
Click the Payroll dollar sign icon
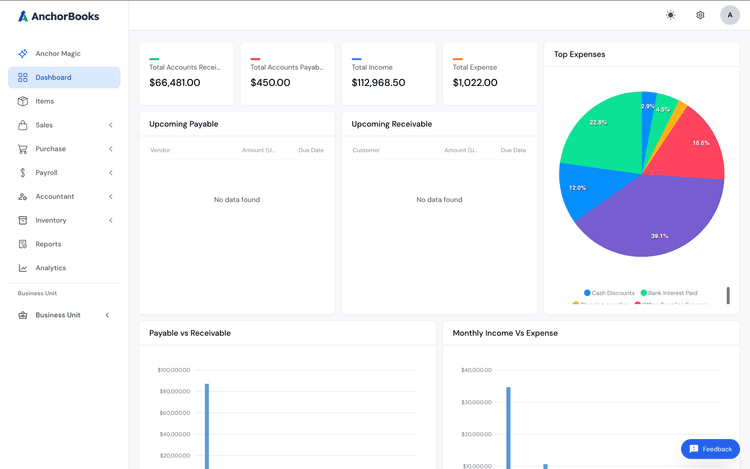pyautogui.click(x=23, y=173)
